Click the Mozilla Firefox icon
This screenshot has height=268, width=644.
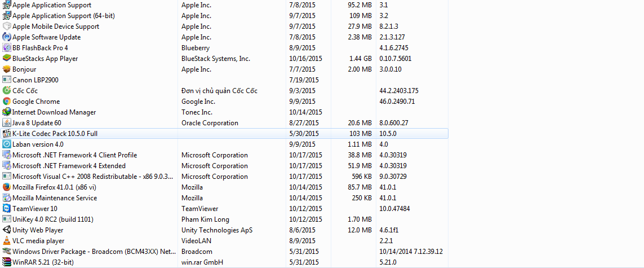click(x=7, y=187)
